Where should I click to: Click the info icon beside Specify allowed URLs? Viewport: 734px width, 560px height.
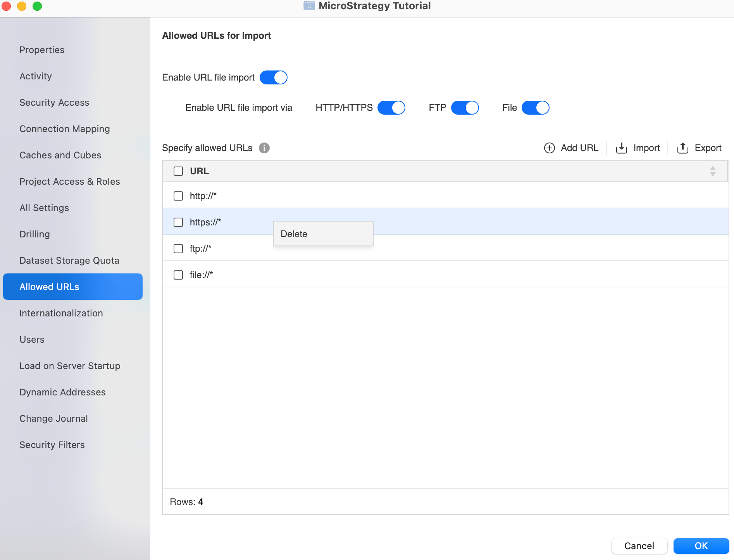pos(264,148)
